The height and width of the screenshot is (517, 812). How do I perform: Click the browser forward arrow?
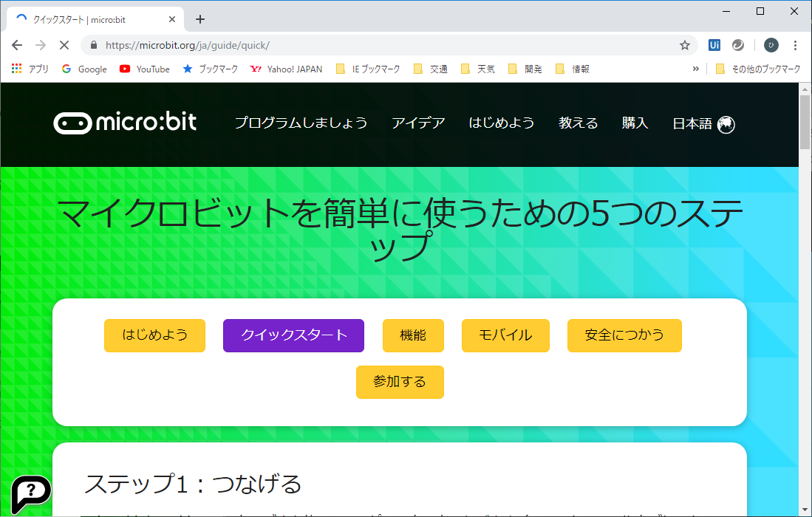click(x=41, y=45)
